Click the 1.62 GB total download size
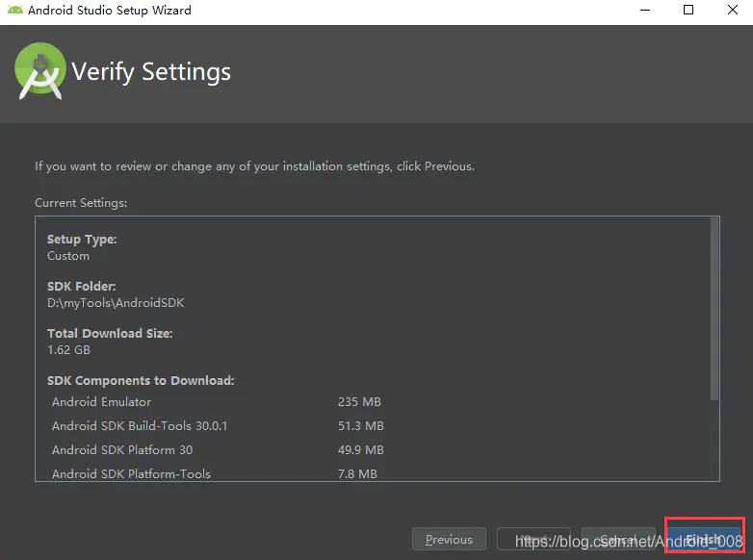The width and height of the screenshot is (753, 560). tap(68, 350)
